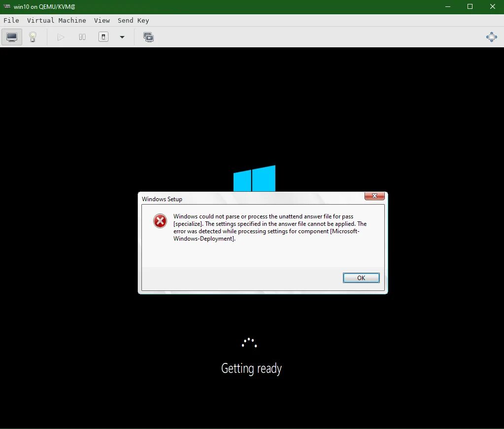This screenshot has height=429, width=504.
Task: Click the Windows Setup dialog title
Action: coord(162,199)
